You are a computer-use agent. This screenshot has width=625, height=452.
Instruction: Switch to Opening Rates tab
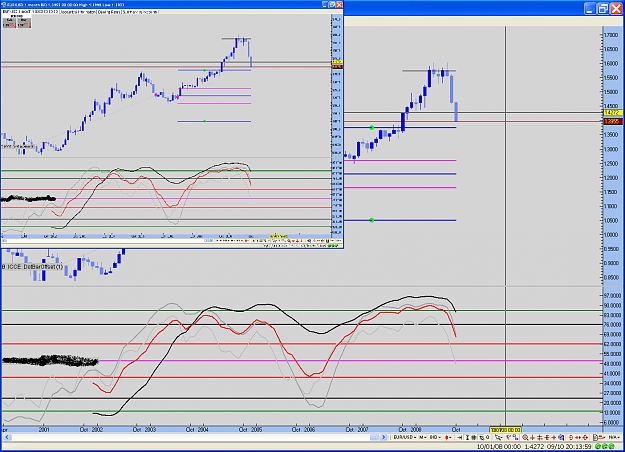pyautogui.click(x=109, y=12)
